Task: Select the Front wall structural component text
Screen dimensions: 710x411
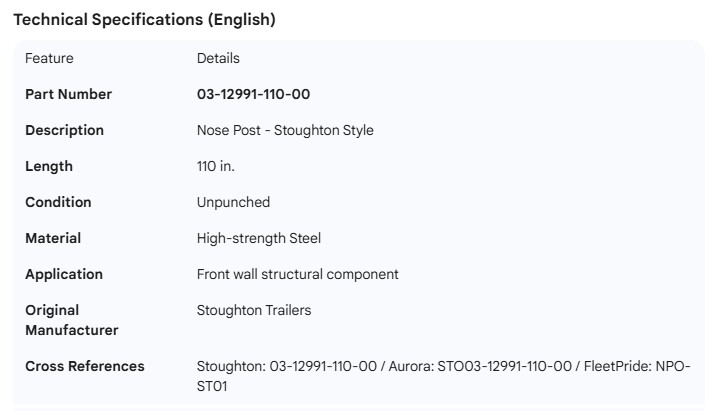Action: point(298,274)
